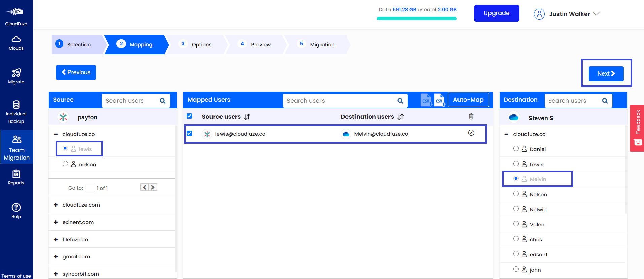Click the destination list scrollbar
644x279 pixels.
(626, 169)
